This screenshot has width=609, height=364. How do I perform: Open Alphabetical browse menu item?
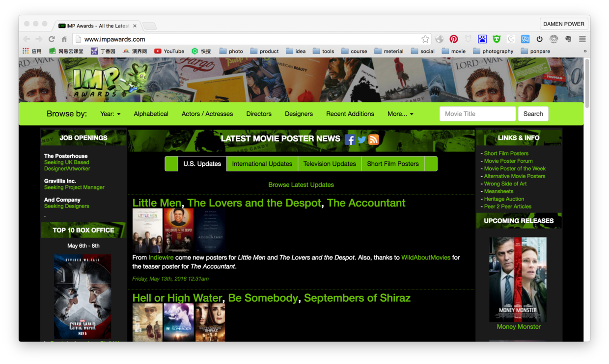pos(151,114)
